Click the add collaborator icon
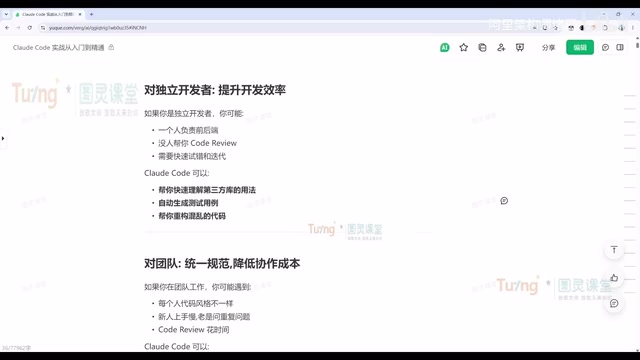The height and width of the screenshot is (360, 640). click(501, 47)
